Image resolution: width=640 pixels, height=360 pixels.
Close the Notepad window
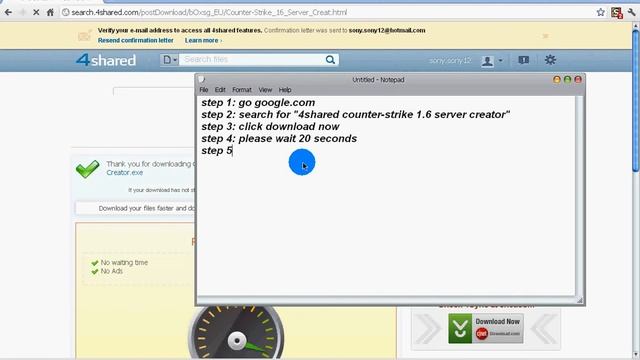[x=578, y=80]
